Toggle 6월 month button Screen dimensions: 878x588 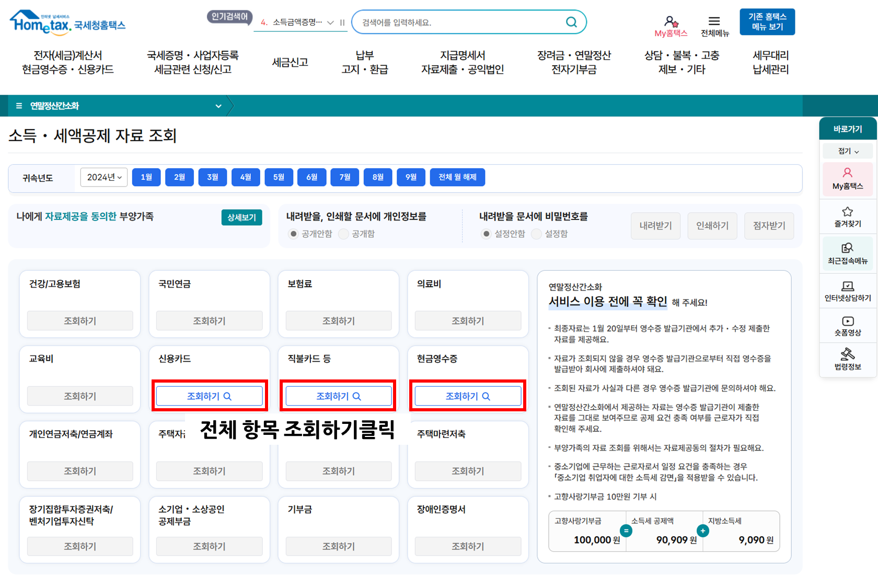point(312,177)
